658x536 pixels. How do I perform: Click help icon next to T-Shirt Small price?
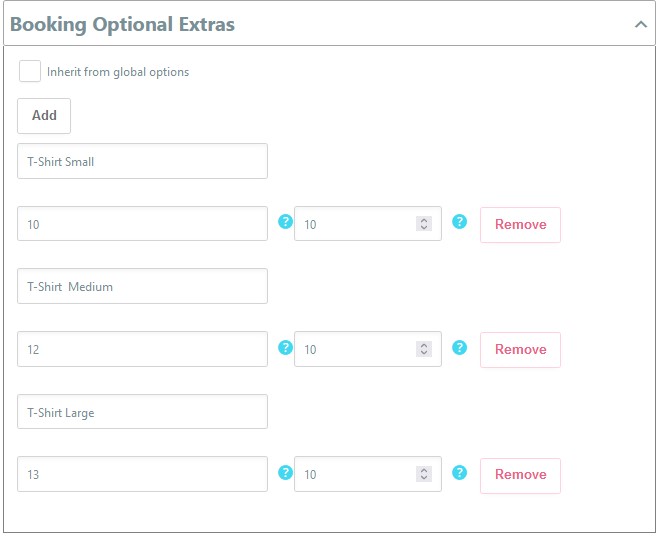[x=285, y=222]
